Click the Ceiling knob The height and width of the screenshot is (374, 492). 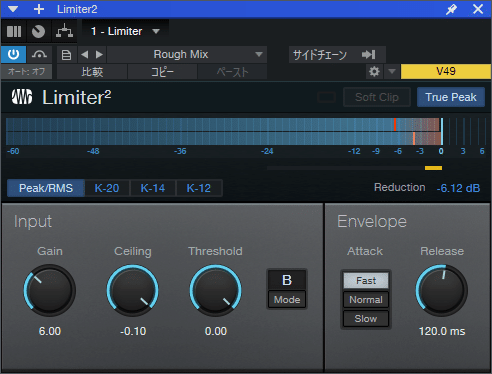[x=133, y=290]
